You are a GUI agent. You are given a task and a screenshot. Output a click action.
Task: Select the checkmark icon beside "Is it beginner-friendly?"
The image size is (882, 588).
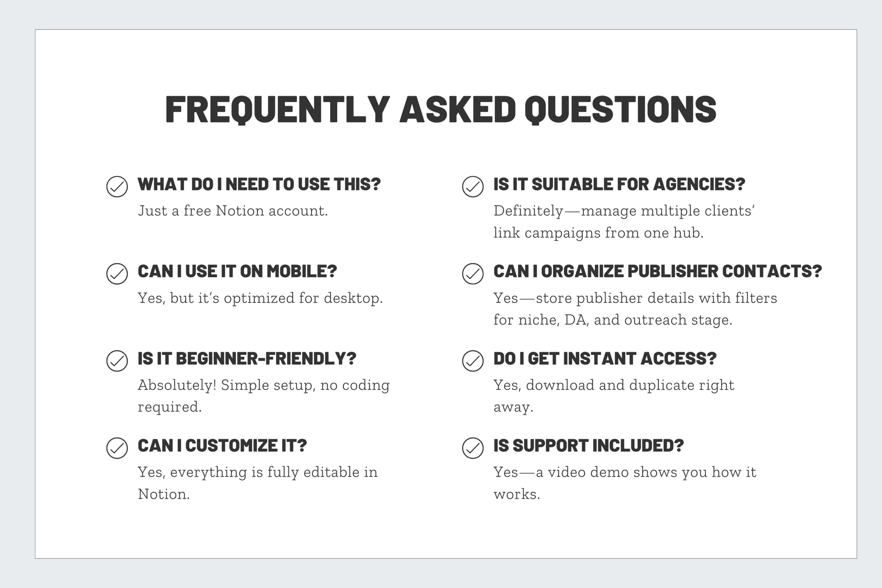point(117,361)
